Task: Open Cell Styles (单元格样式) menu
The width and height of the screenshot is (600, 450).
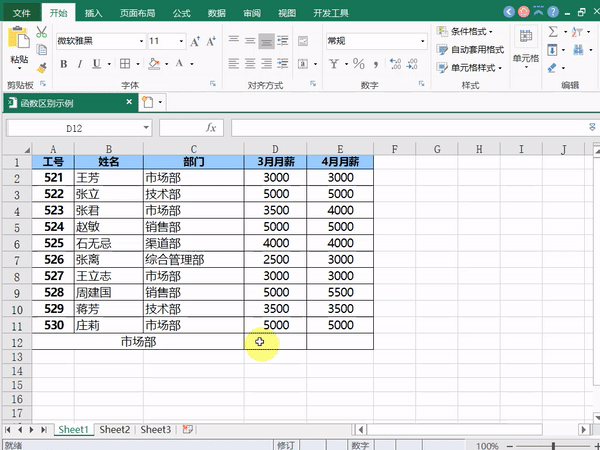Action: (x=470, y=68)
